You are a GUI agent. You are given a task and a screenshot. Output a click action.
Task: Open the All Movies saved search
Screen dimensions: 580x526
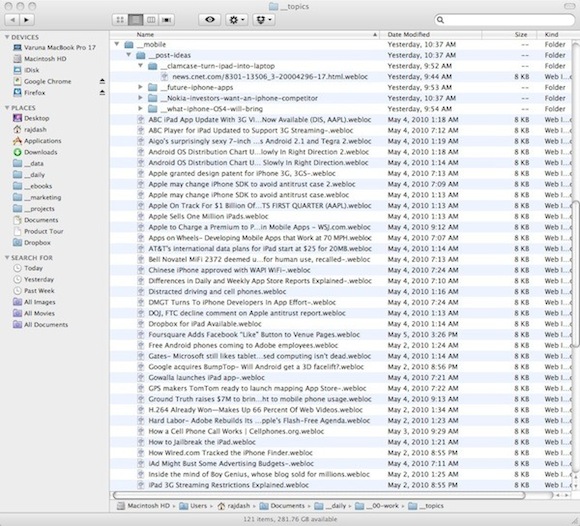[34, 313]
